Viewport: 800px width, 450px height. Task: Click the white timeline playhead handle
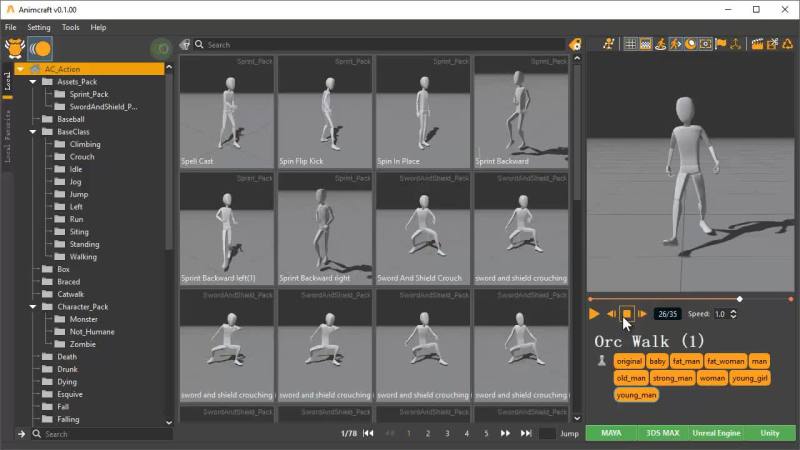(739, 299)
